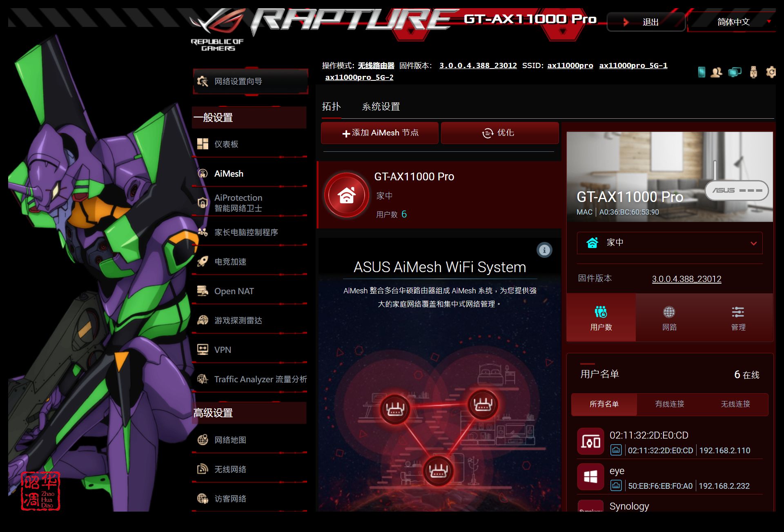Click the GT-AX11000 Pro router image thumbnail
The width and height of the screenshot is (784, 532).
click(670, 177)
